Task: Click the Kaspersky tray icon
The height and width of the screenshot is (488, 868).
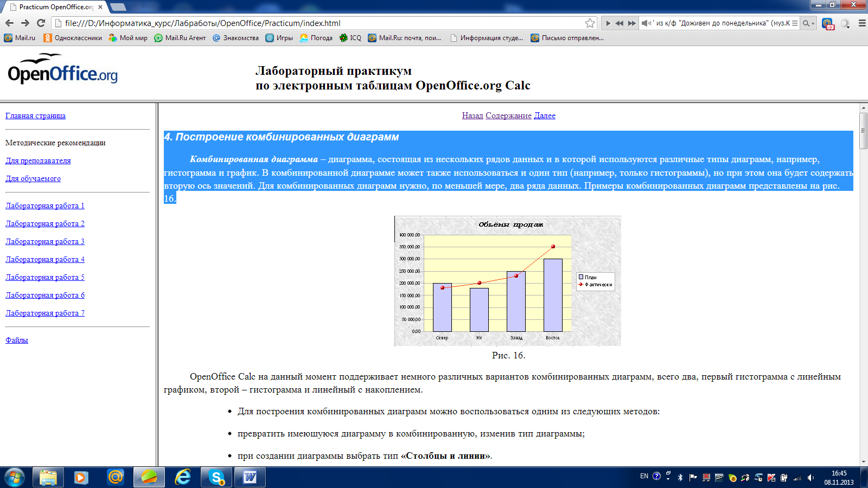Action: tap(771, 478)
